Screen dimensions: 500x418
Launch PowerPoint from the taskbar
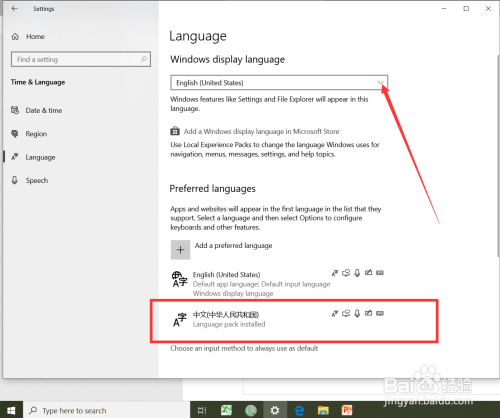pos(347,410)
